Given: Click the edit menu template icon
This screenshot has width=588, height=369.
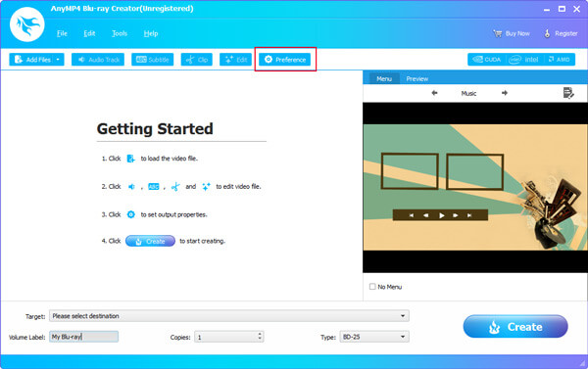Looking at the screenshot, I should (568, 93).
